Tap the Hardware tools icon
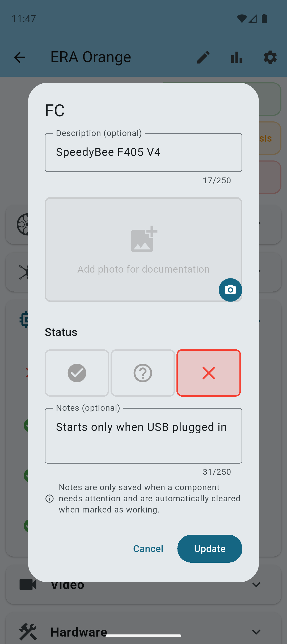287x644 pixels. 28,632
